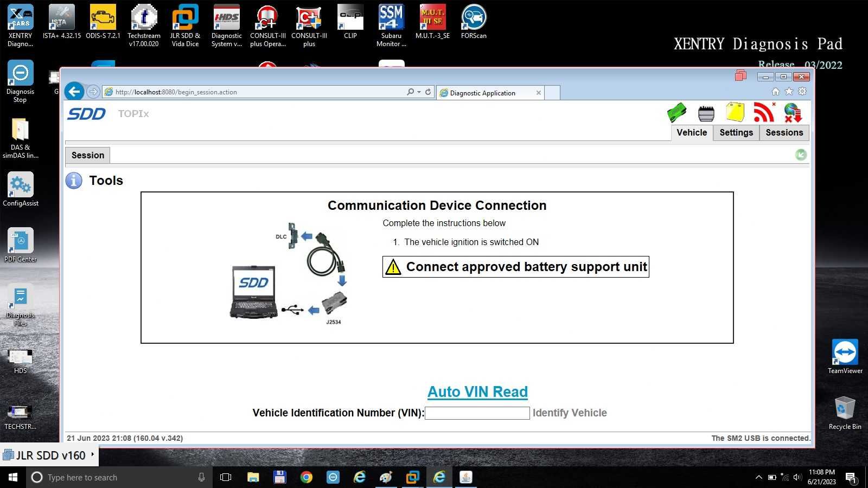Image resolution: width=868 pixels, height=488 pixels.
Task: Open CONSULT-III plus desktop icon
Action: point(309,25)
